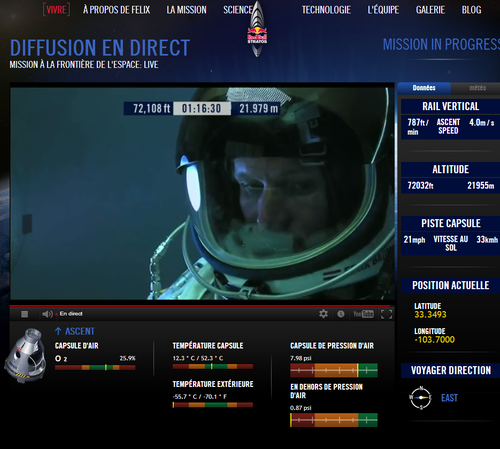Viewport: 500px width, 449px height.
Task: Click the ascent arrow icon
Action: point(58,331)
